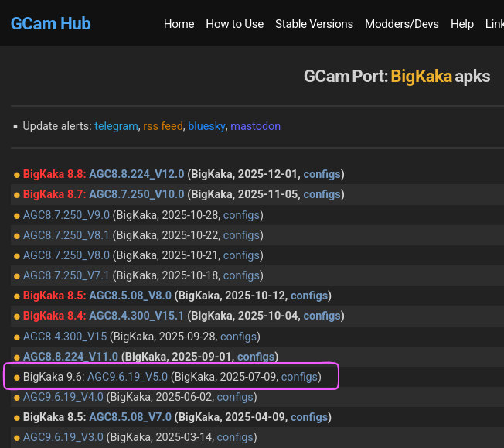Download highlighted AGC9.6.19_V5.0 apk
Viewport: 504px width, 448px height.
(x=127, y=377)
